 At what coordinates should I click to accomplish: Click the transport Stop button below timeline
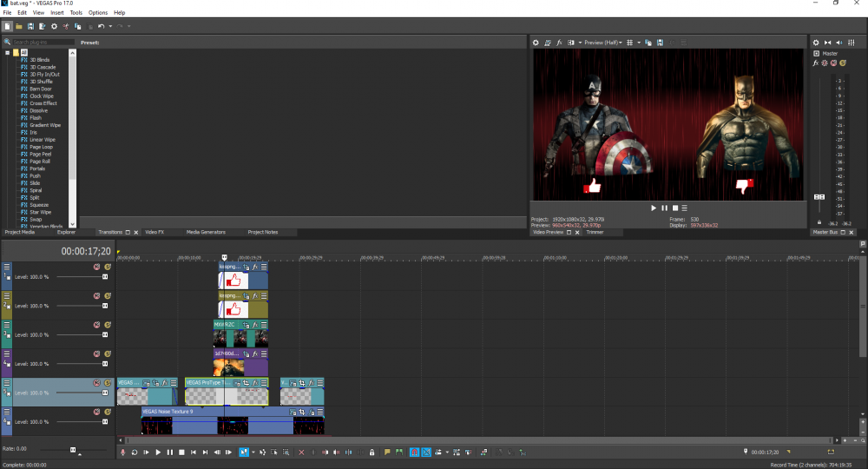[x=181, y=452]
